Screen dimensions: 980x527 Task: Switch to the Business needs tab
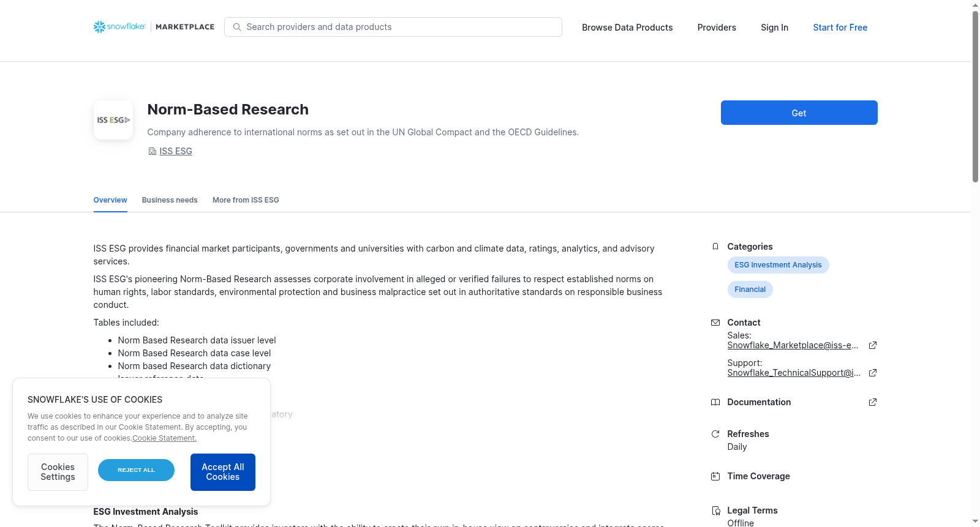170,200
